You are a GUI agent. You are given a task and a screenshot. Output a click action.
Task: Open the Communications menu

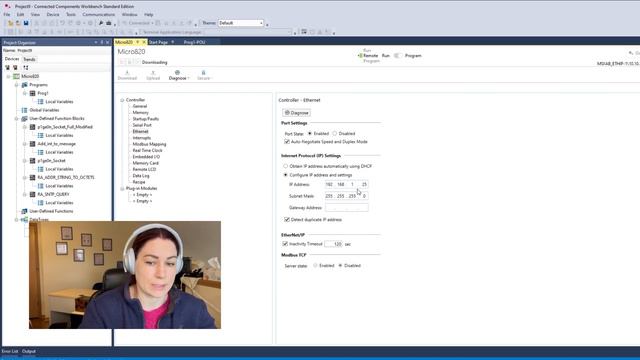99,14
